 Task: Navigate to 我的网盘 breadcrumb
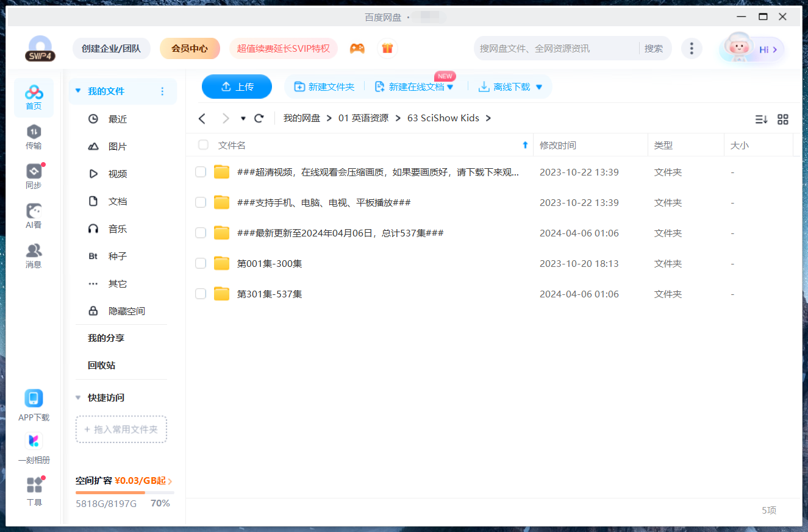[302, 118]
